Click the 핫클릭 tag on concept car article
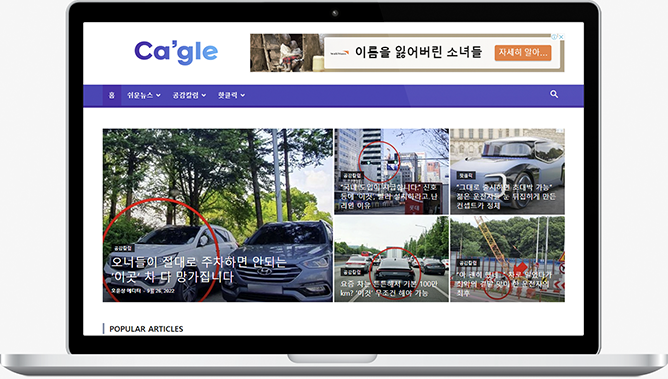Image resolution: width=668 pixels, height=379 pixels. tap(466, 175)
